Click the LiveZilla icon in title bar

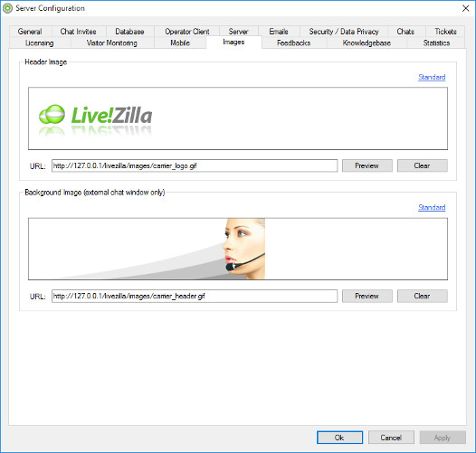(7, 8)
